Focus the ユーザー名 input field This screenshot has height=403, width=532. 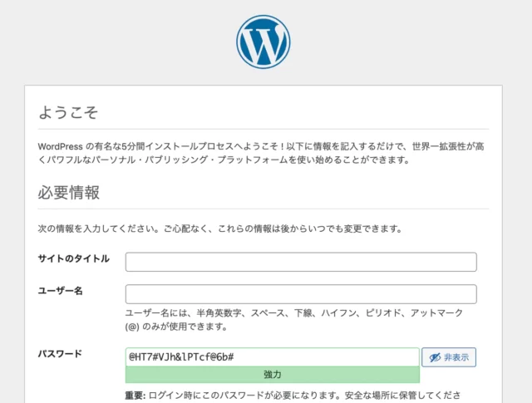tap(301, 294)
